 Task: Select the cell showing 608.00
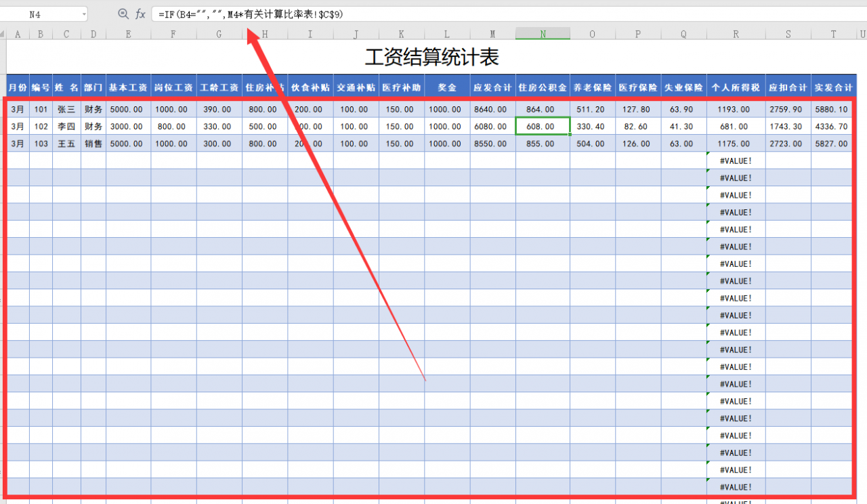[543, 126]
